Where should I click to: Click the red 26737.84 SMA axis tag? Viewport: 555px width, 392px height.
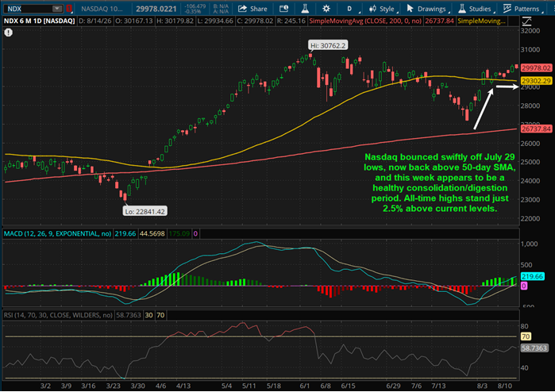click(x=536, y=129)
